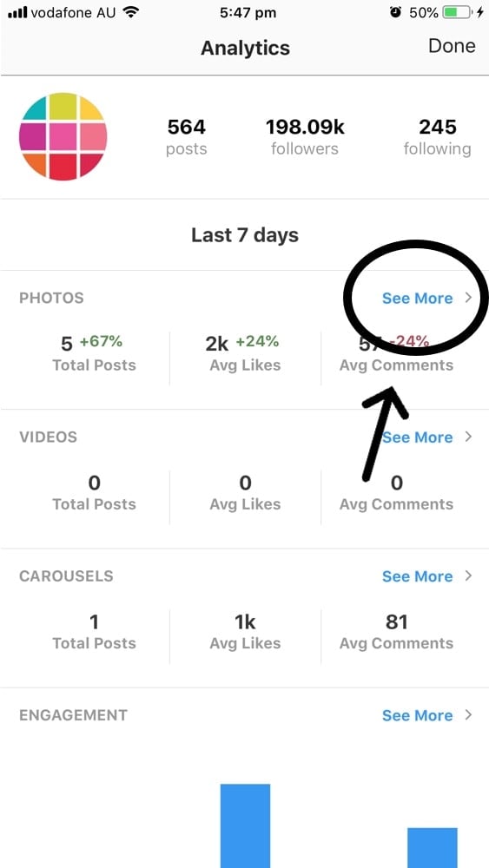This screenshot has height=868, width=489.
Task: Open See More for Photos
Action: pos(418,299)
